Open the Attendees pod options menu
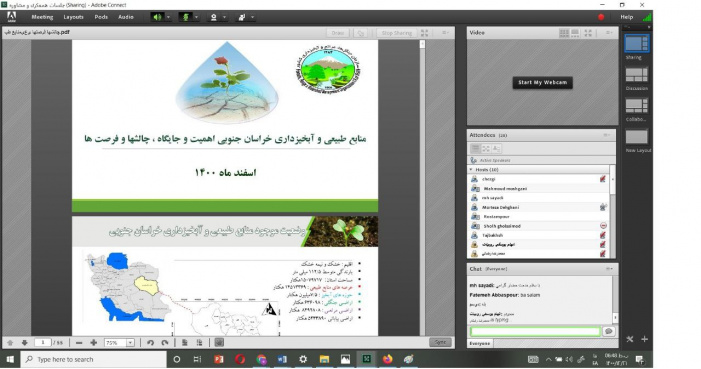Image resolution: width=701 pixels, height=369 pixels. tap(607, 135)
